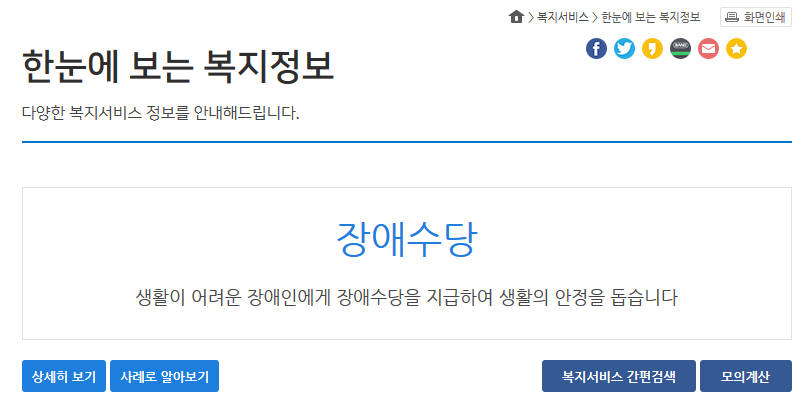812x417 pixels.
Task: Go to the home page via house icon
Action: [x=516, y=17]
